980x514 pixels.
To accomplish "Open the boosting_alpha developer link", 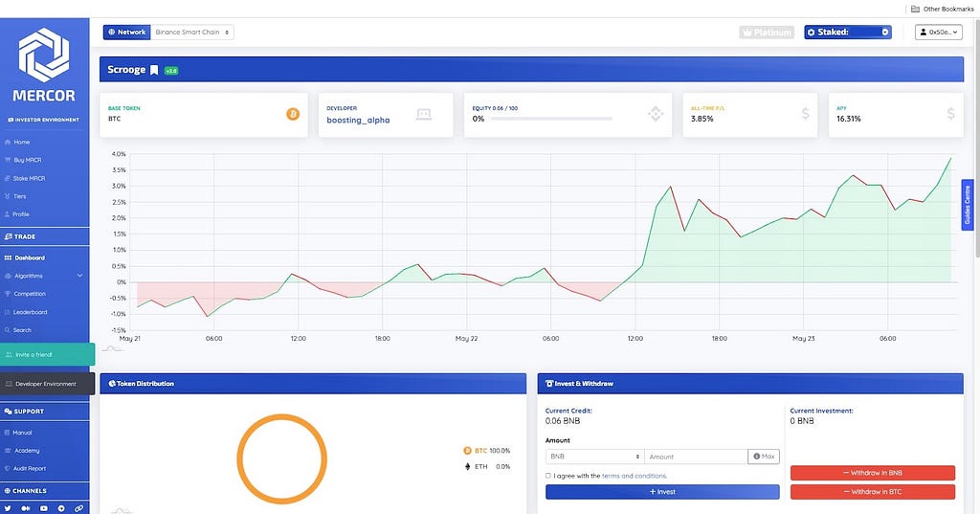I will [x=358, y=120].
